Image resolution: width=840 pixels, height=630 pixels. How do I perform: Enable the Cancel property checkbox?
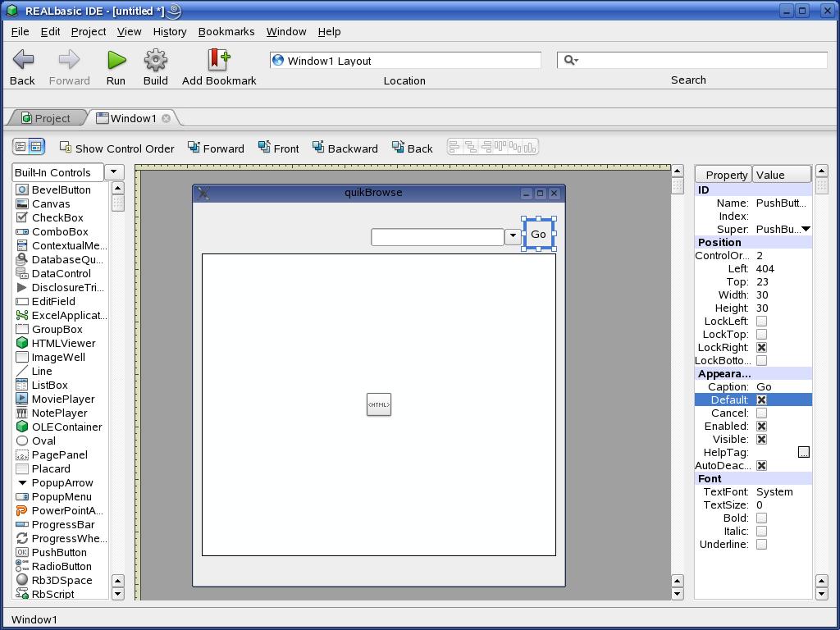761,413
